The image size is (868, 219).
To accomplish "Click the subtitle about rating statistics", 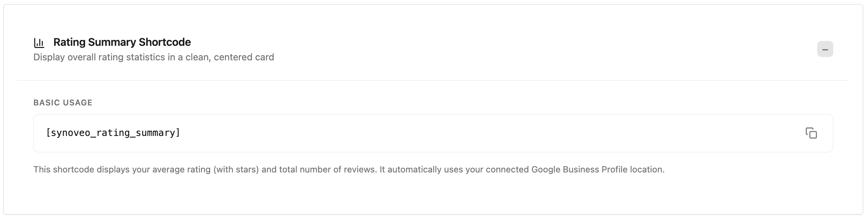I will point(154,57).
